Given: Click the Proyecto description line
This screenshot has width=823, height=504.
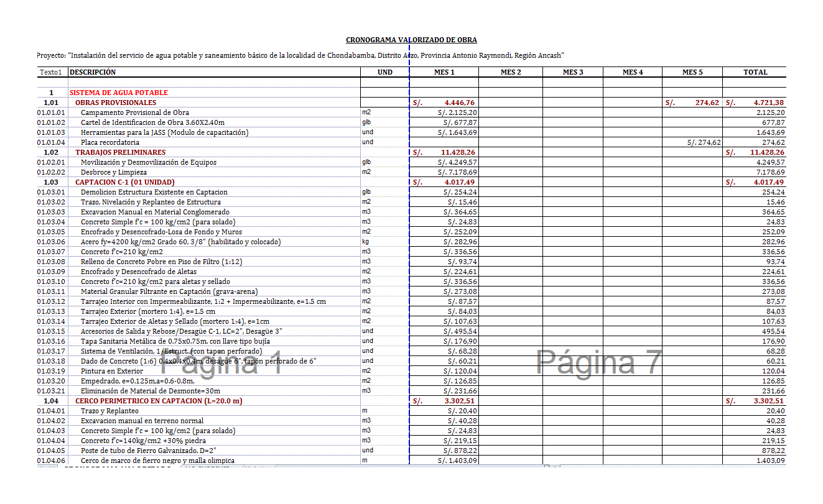Looking at the screenshot, I should (x=300, y=55).
